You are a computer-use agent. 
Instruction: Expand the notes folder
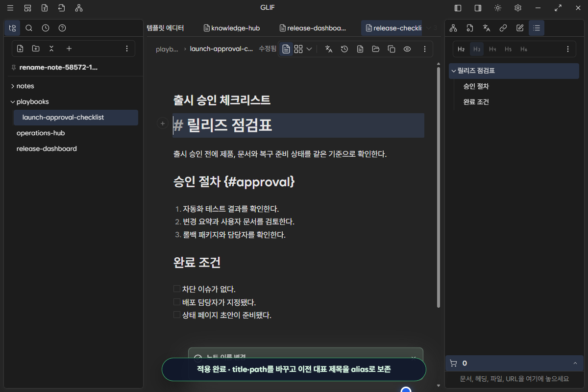click(x=12, y=86)
